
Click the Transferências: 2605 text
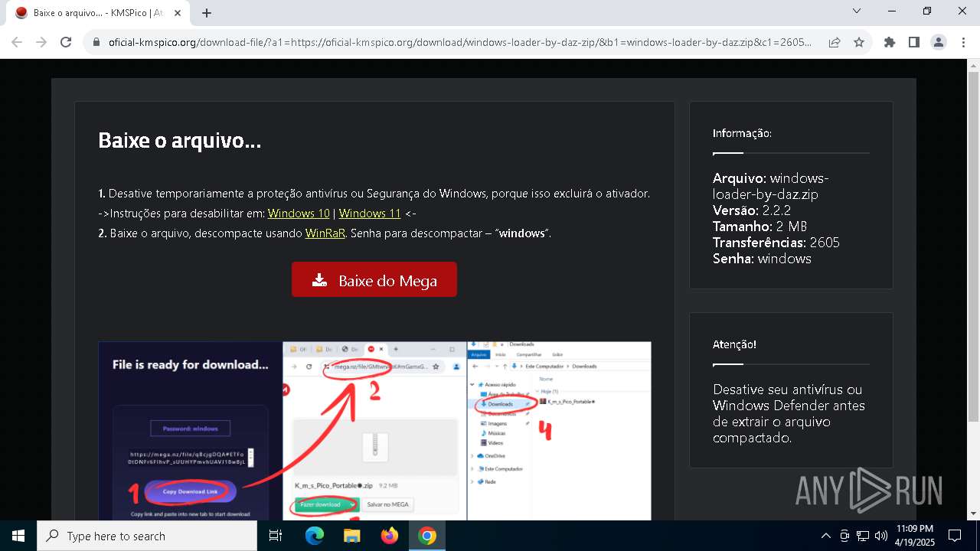(776, 243)
